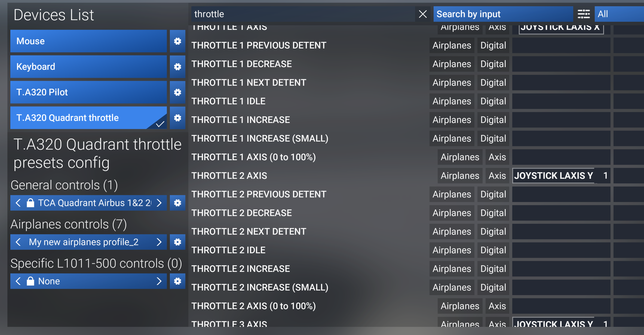Click empty binding slot for THROTTLE 1 IDLE
The image size is (644, 335).
(561, 101)
